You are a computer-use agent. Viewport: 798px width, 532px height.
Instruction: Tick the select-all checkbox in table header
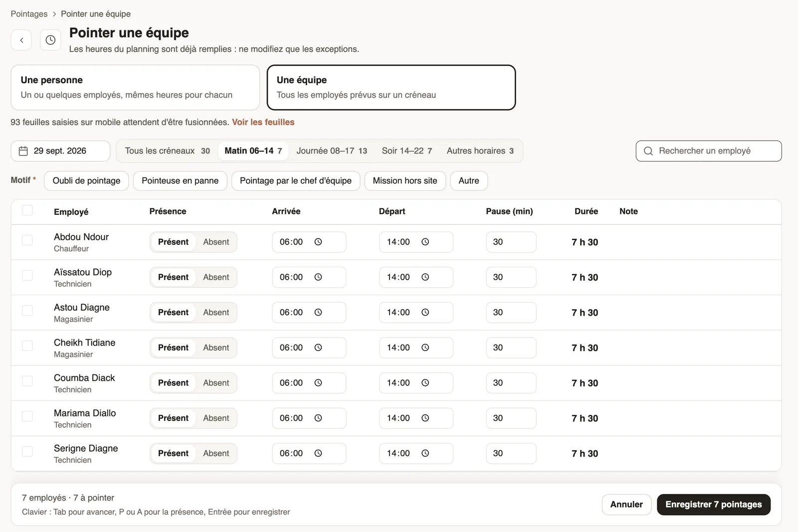27,210
